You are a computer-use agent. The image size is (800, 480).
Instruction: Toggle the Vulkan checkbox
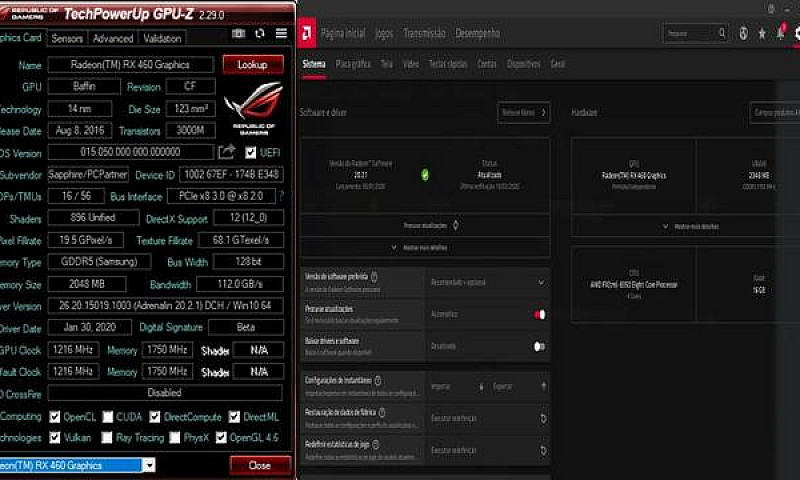click(x=55, y=438)
